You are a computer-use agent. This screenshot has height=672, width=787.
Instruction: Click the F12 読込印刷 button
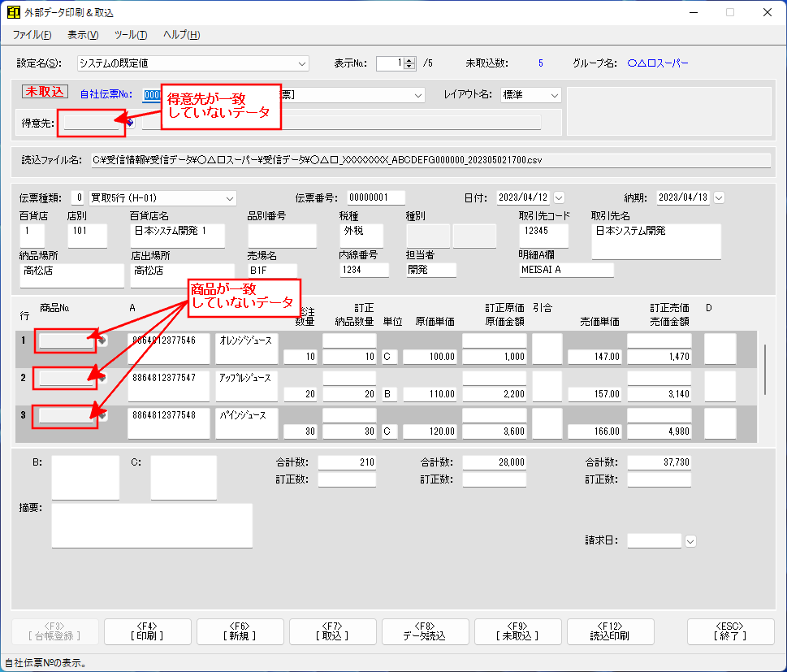610,631
